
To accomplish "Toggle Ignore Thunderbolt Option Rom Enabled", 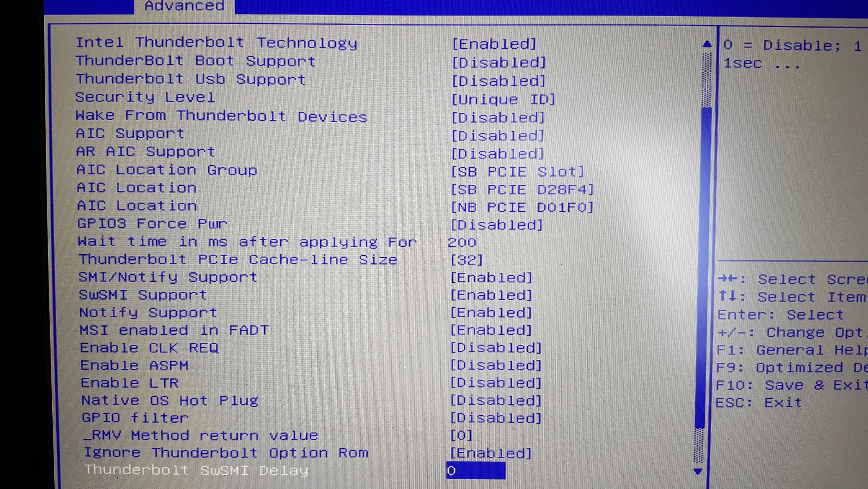I will click(x=491, y=453).
